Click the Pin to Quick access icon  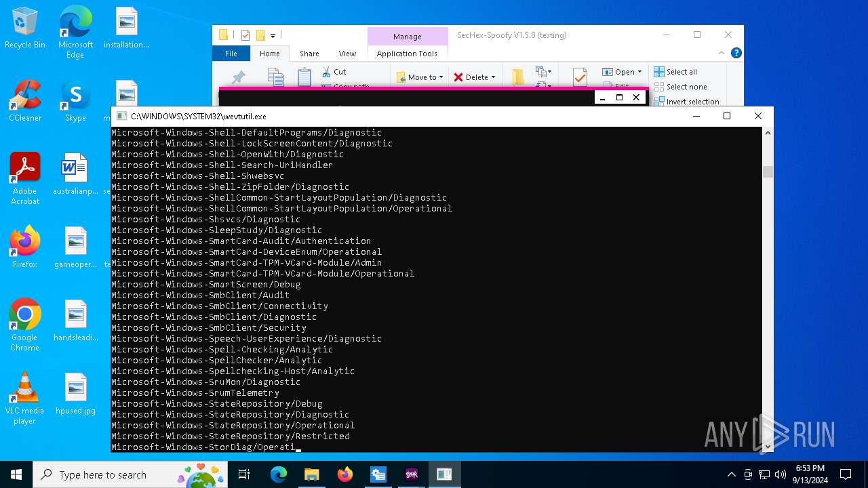click(x=239, y=78)
